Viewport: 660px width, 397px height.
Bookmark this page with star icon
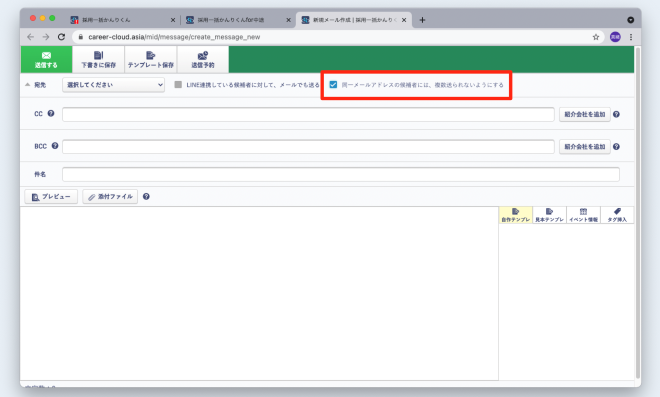596,37
